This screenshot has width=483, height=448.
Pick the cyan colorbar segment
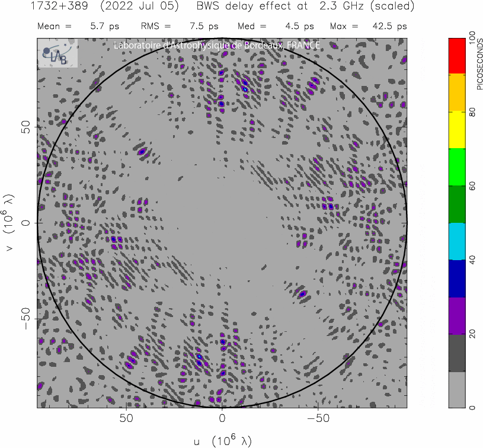coord(456,241)
